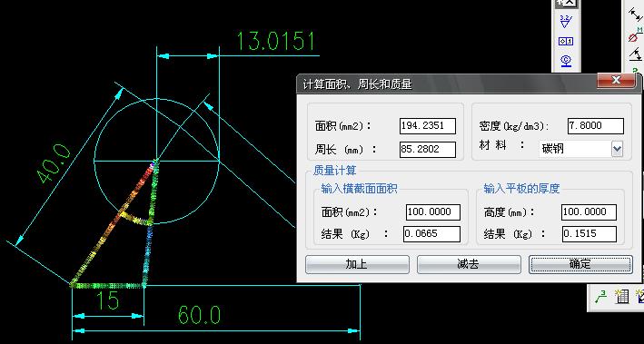Click the 质量计算 group label
Image resolution: width=644 pixels, height=344 pixels.
(335, 171)
